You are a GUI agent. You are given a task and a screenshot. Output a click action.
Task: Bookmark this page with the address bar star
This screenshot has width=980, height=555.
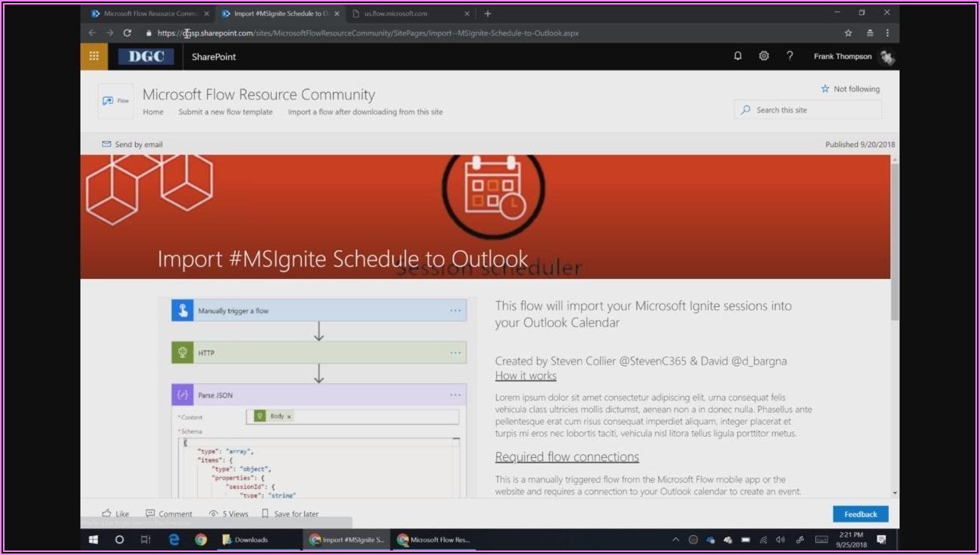[x=848, y=33]
